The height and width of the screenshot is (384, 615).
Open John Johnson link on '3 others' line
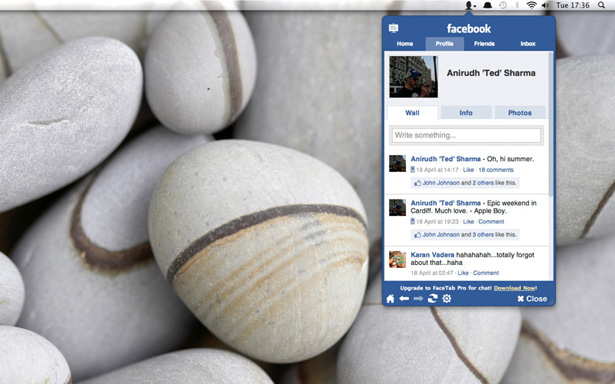point(441,235)
